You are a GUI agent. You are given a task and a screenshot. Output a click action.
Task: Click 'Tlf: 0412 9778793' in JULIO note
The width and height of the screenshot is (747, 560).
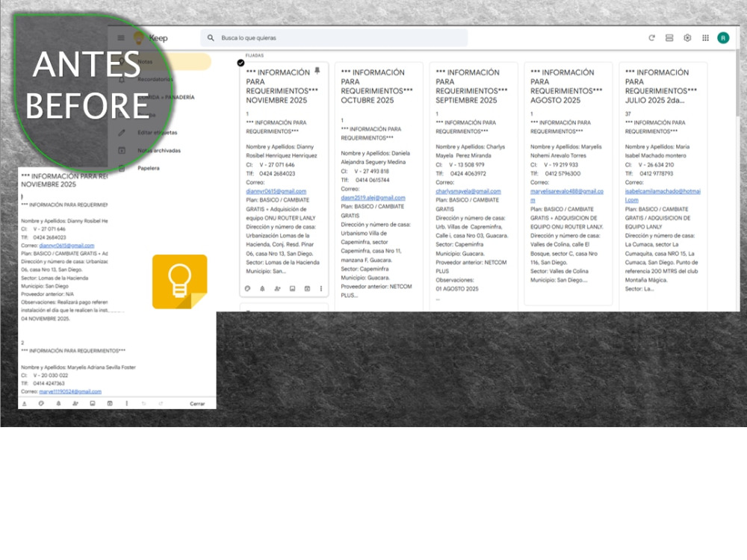(649, 174)
